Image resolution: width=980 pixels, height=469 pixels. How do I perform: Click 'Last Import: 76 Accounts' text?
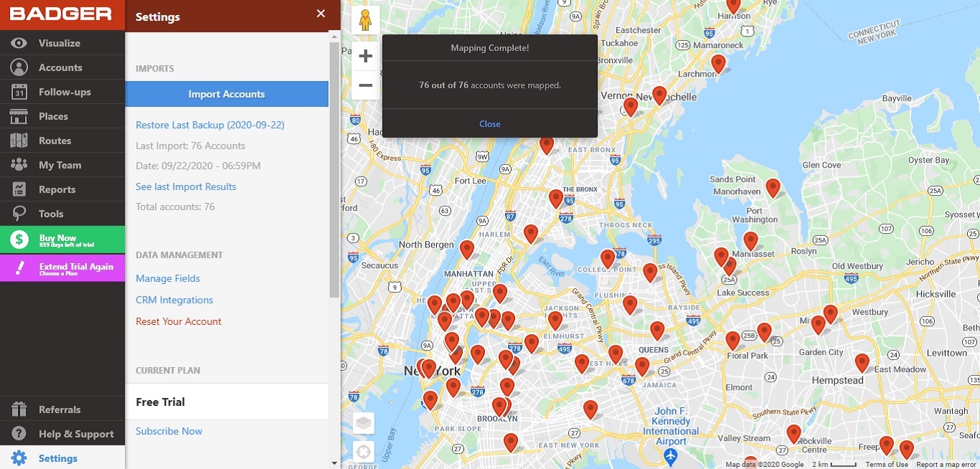click(190, 146)
